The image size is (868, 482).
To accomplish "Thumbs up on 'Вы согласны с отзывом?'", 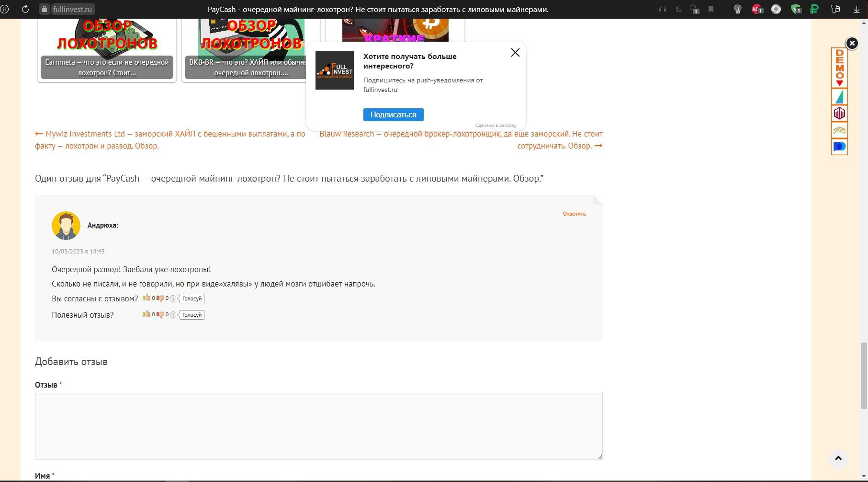I will tap(146, 298).
